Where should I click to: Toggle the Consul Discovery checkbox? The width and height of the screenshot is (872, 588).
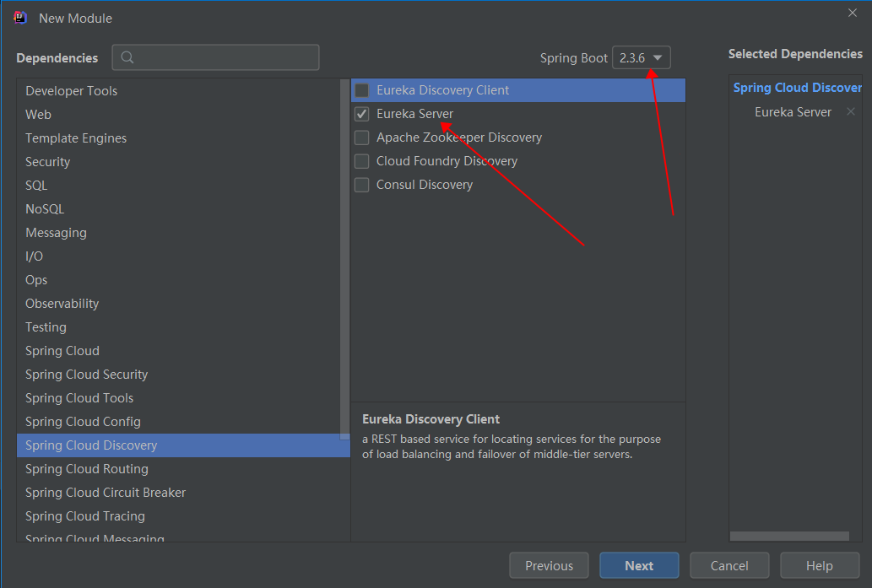tap(361, 185)
